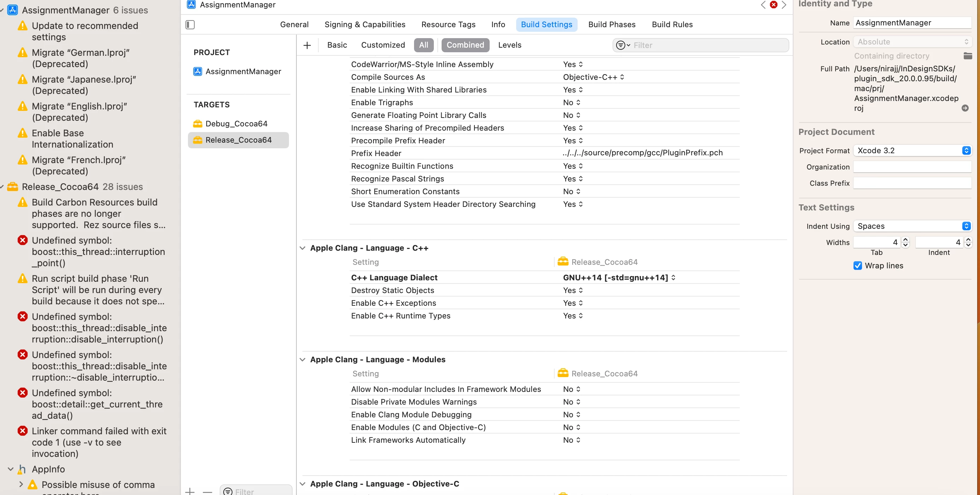Switch to Signing & Capabilities tab
The image size is (980, 495).
(365, 24)
